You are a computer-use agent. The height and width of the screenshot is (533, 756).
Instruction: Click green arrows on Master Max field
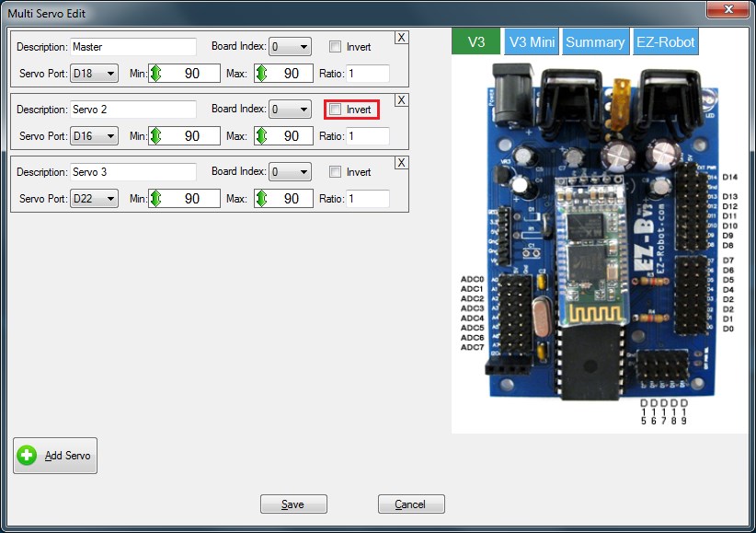click(261, 74)
